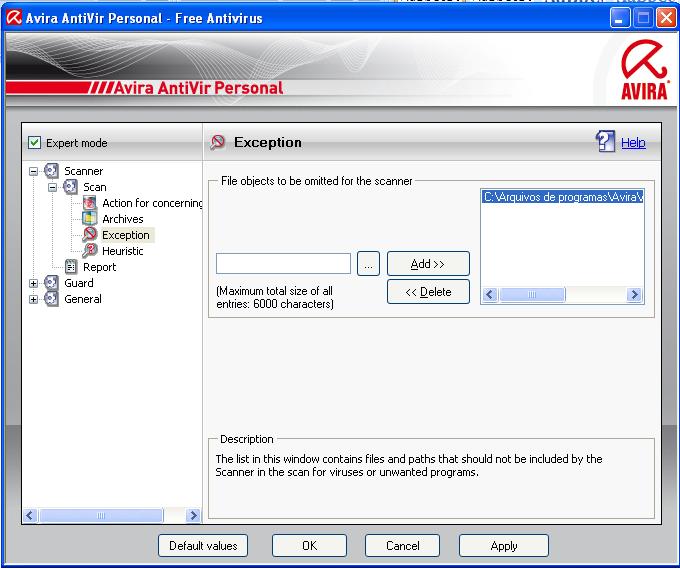
Task: Click the Exception icon in tree
Action: point(89,235)
